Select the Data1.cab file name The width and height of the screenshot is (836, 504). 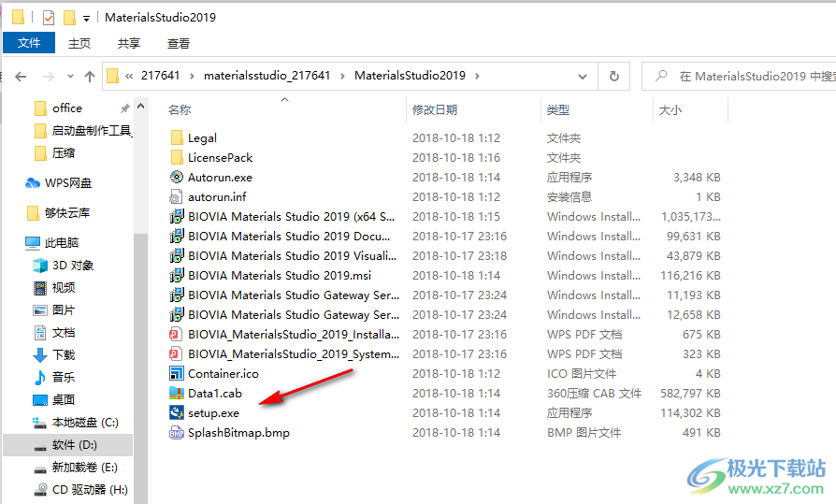(x=215, y=394)
